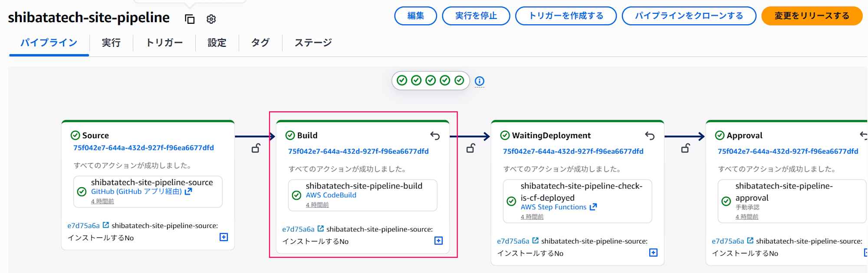Click status check beside check-is-cf-deployed action
Screen dimensions: 868x273
tap(511, 201)
